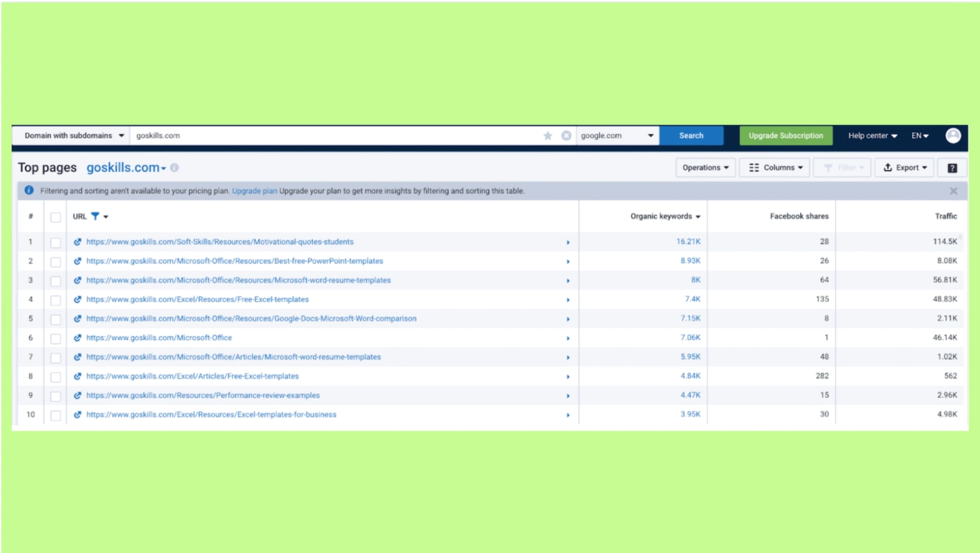Click the info icon beside goskills.com title
980x553 pixels.
[x=175, y=168]
